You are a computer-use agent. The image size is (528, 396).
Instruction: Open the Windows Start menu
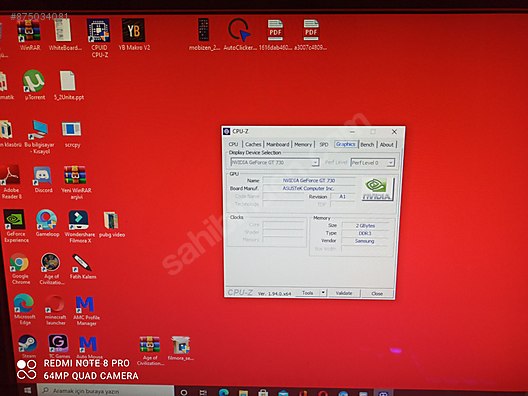pos(28,391)
